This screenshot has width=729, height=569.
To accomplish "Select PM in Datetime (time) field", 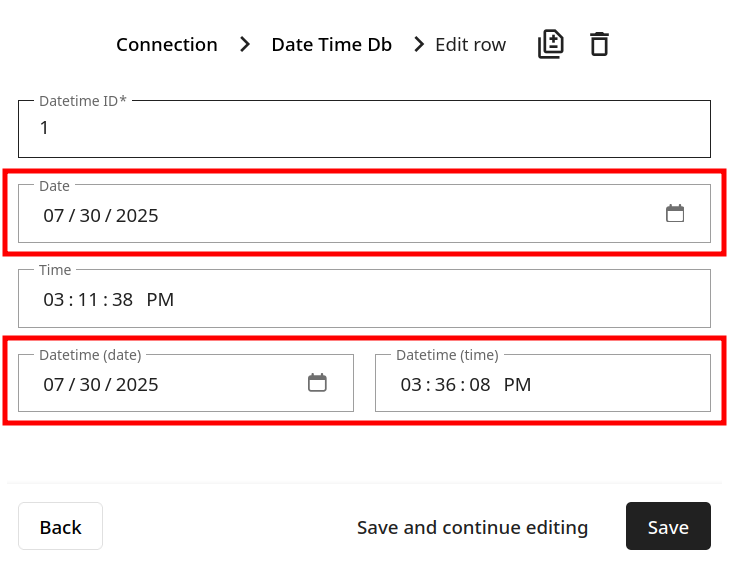I will point(517,385).
